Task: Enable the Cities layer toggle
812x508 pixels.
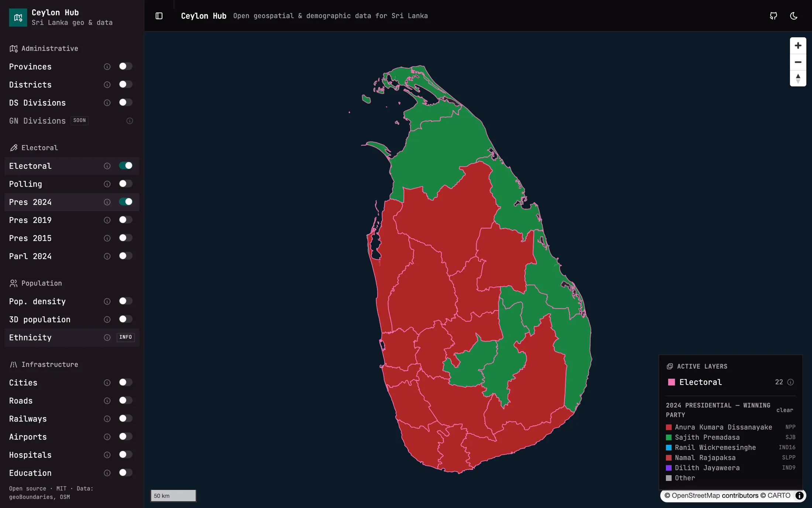Action: point(125,382)
